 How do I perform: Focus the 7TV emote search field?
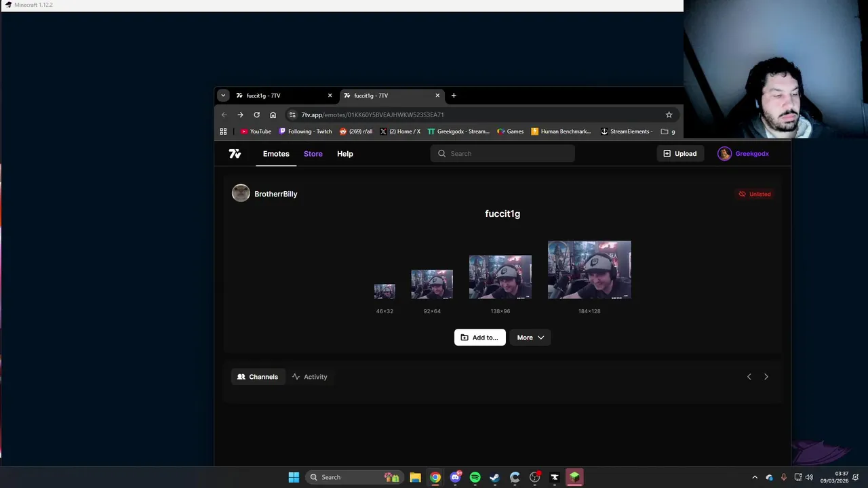[502, 154]
